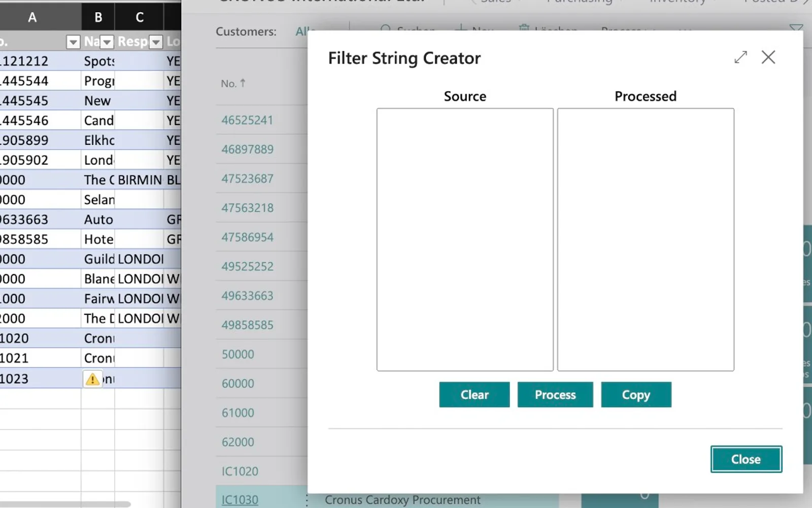Select the column A header in Excel
This screenshot has height=508, width=812.
[x=32, y=17]
